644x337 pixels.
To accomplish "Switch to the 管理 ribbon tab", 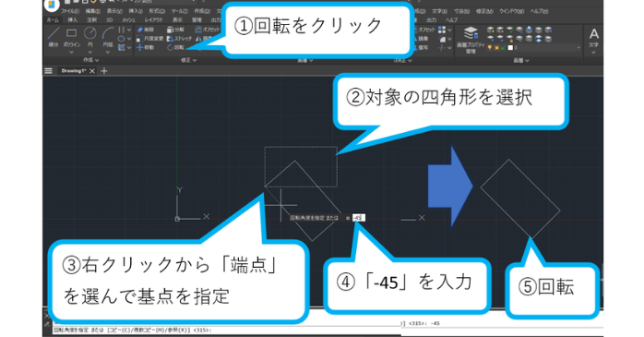I will click(197, 19).
